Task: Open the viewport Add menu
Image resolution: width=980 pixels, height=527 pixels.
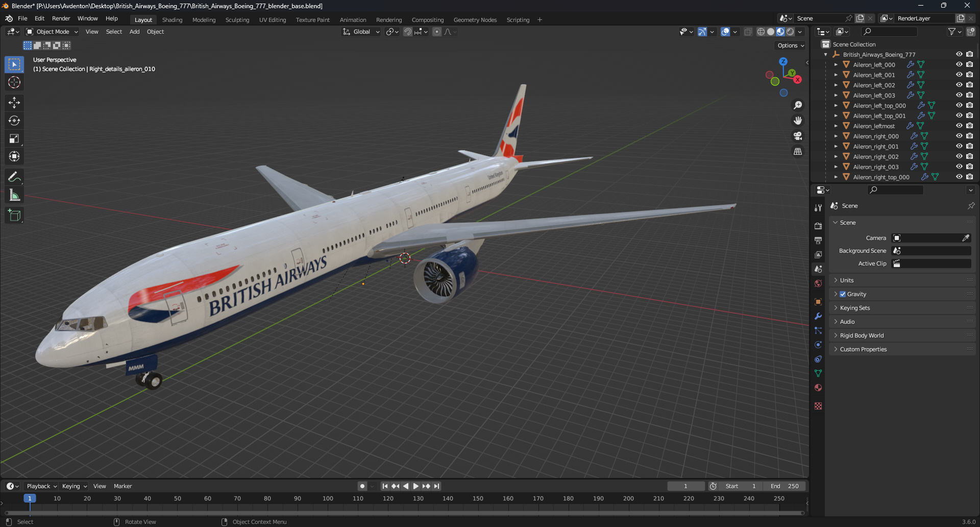Action: pos(134,32)
